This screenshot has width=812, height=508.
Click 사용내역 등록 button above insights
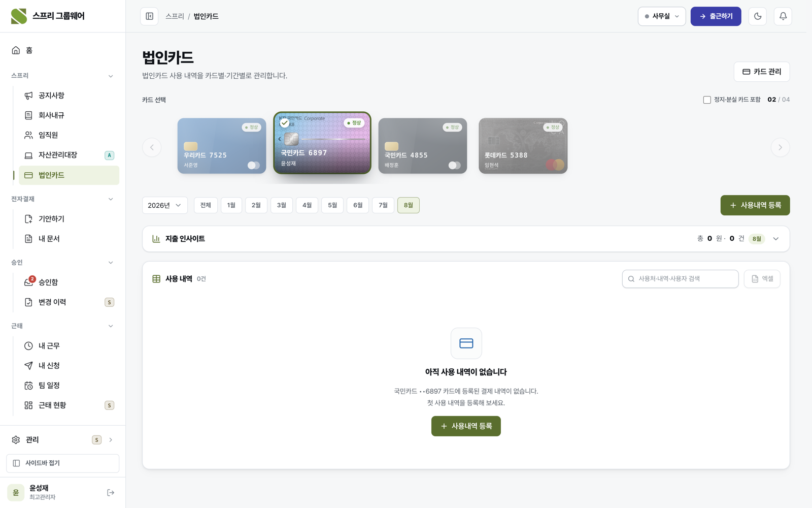[755, 205]
